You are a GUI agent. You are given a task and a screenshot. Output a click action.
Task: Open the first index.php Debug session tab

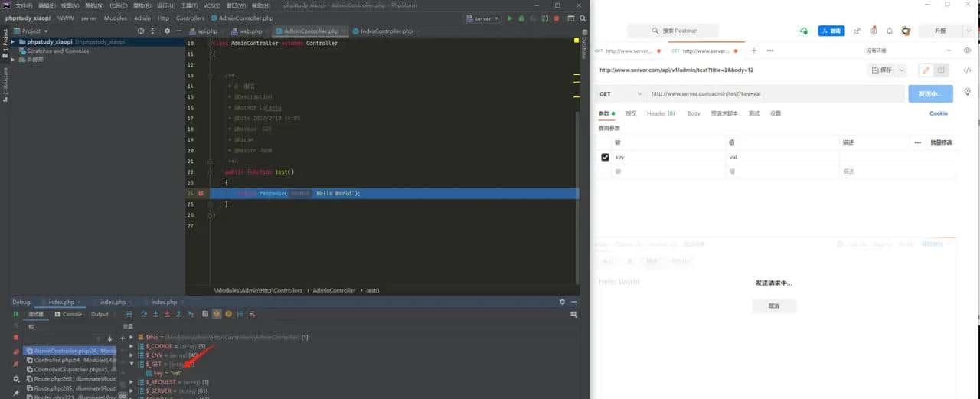coord(61,302)
